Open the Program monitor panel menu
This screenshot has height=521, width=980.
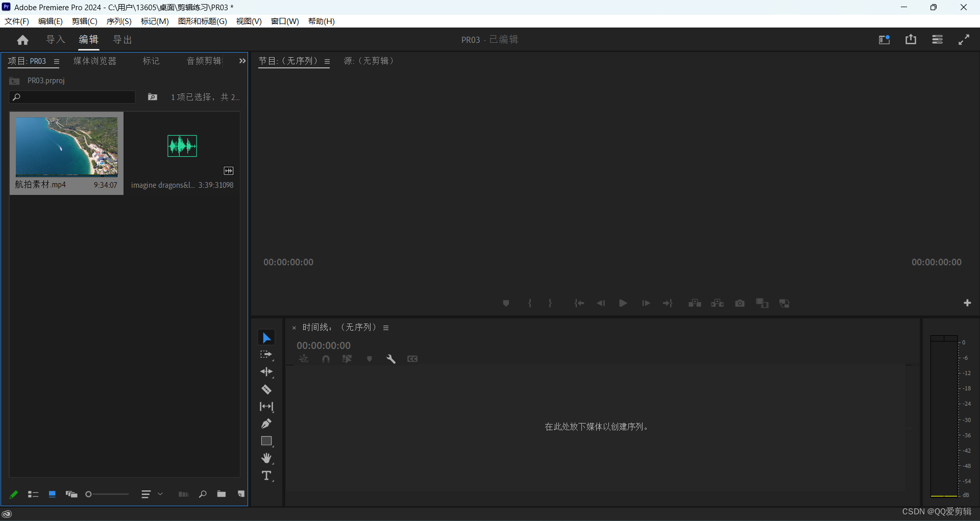tap(327, 61)
